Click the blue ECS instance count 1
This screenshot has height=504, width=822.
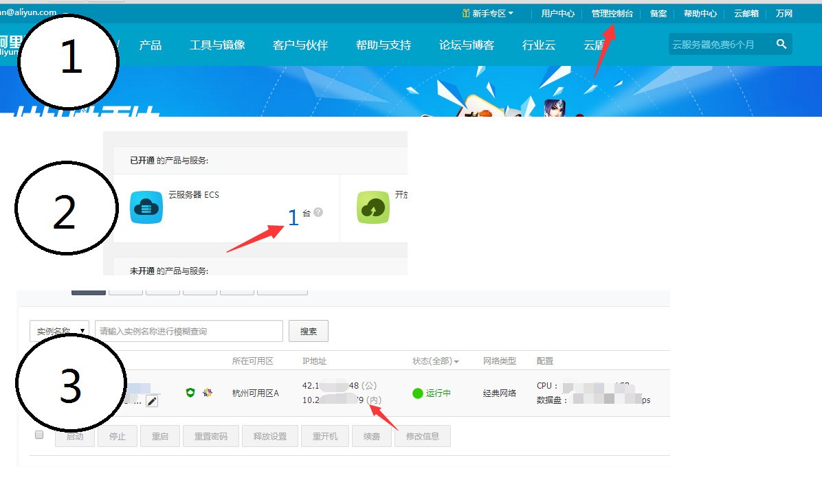(x=293, y=218)
